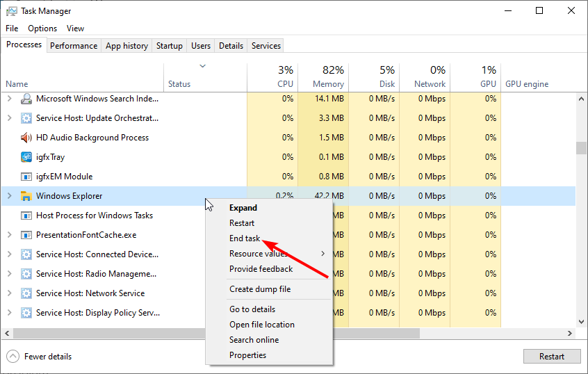Open the Options menu
This screenshot has height=374, width=588.
pos(42,29)
